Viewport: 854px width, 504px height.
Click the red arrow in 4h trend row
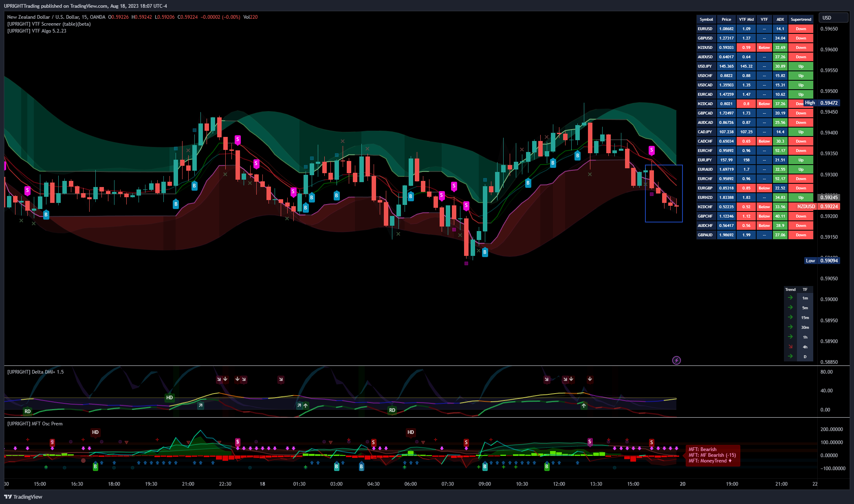790,347
